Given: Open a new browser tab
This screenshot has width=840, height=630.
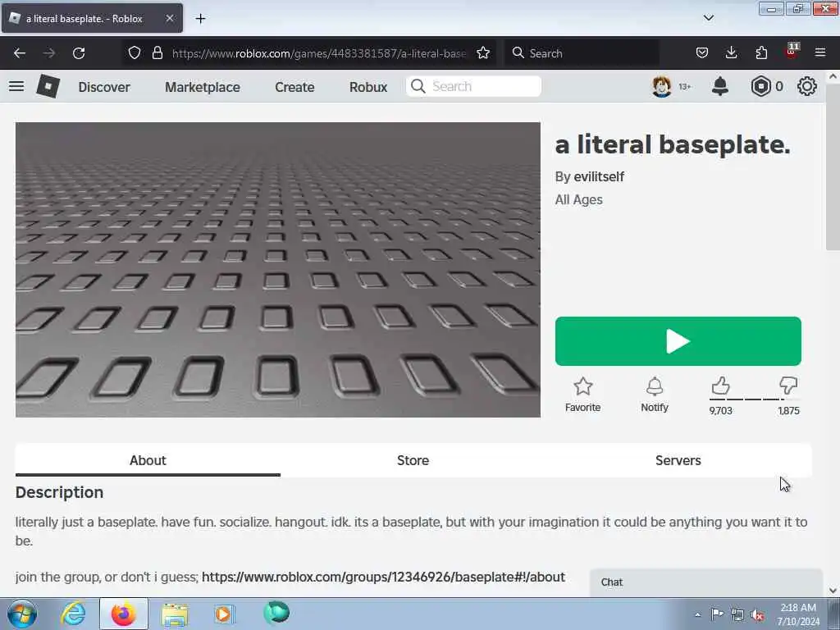Looking at the screenshot, I should (200, 19).
